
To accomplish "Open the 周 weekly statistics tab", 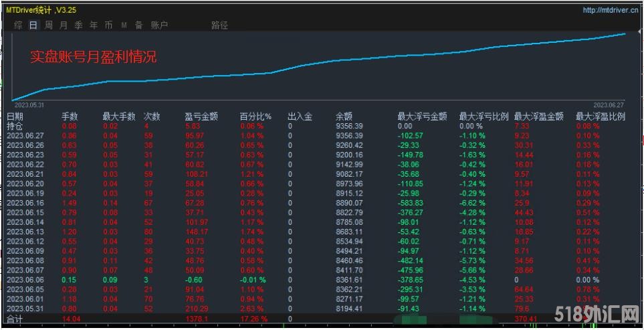I will coord(49,25).
